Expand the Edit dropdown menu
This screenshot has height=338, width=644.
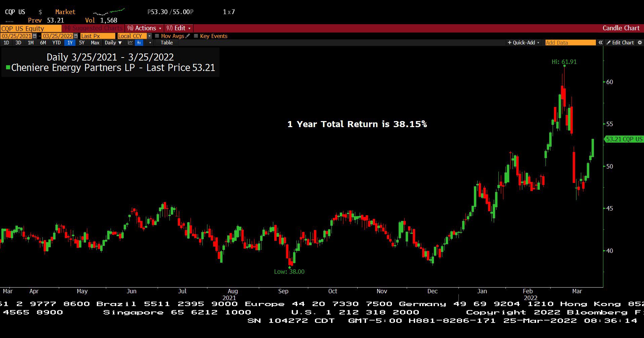coord(178,28)
